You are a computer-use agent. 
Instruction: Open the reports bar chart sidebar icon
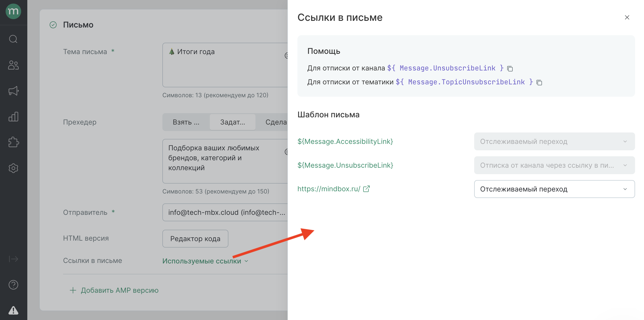point(13,117)
